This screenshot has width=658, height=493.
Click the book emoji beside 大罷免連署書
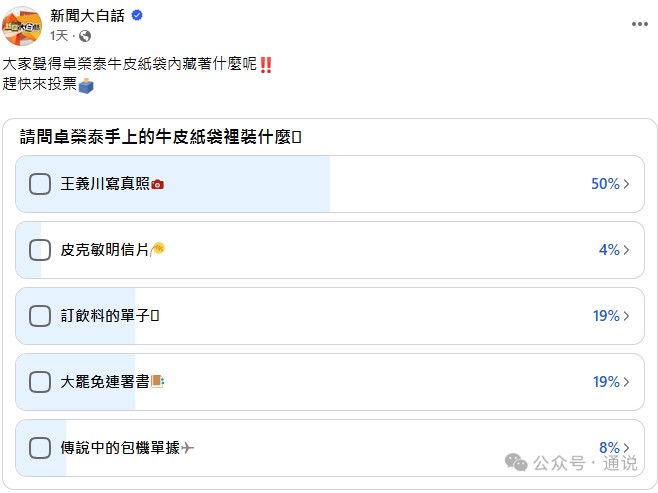coord(157,382)
